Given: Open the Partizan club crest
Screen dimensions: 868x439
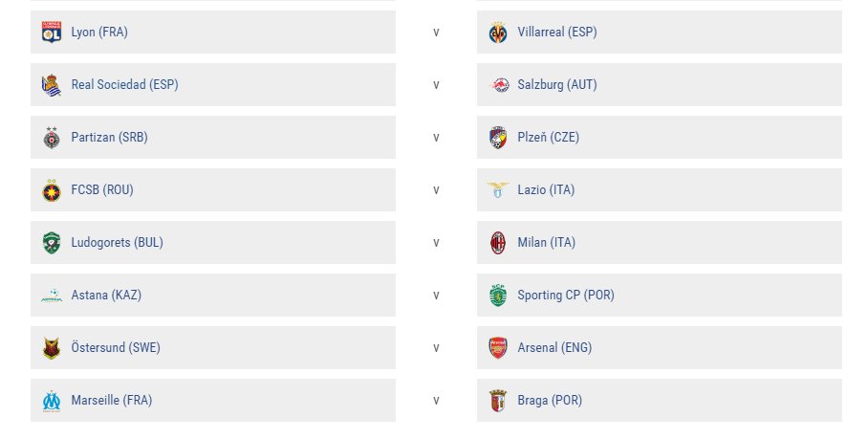Looking at the screenshot, I should click(52, 138).
